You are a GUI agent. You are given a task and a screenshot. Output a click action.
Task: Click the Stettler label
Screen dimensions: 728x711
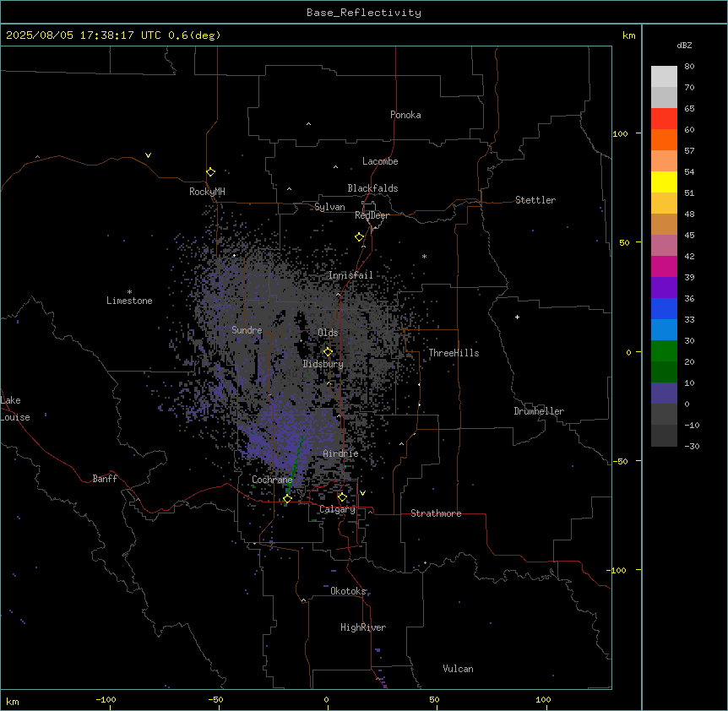[x=535, y=200]
